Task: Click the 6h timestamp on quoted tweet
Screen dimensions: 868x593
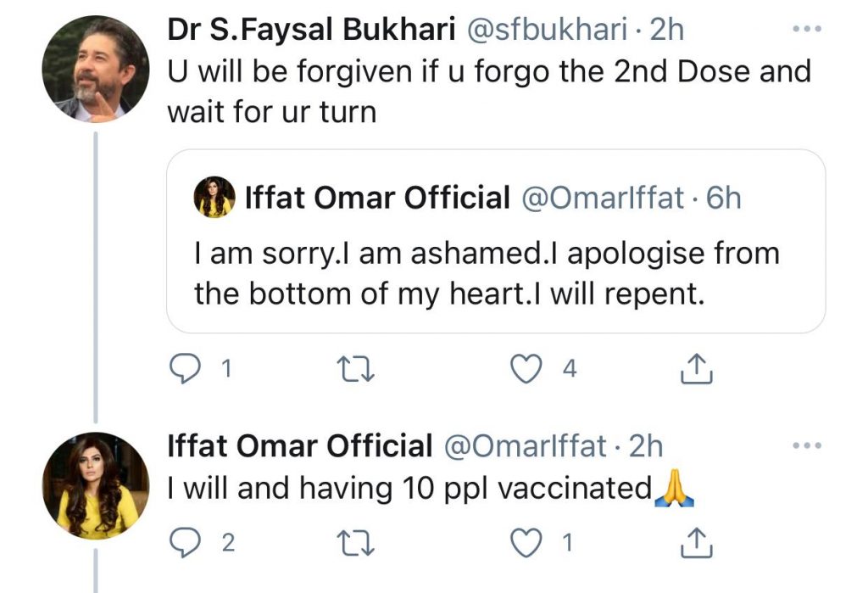Action: coord(723,198)
